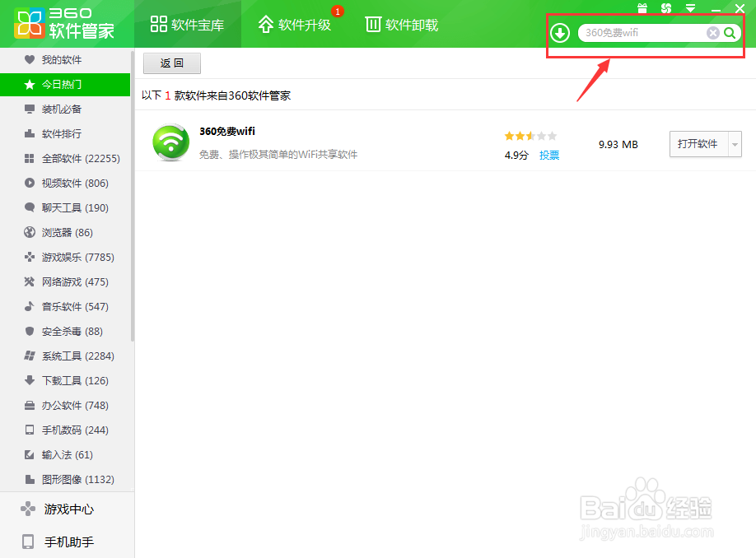Click the star rating of 360免费wifi
This screenshot has height=558, width=756.
pos(530,136)
